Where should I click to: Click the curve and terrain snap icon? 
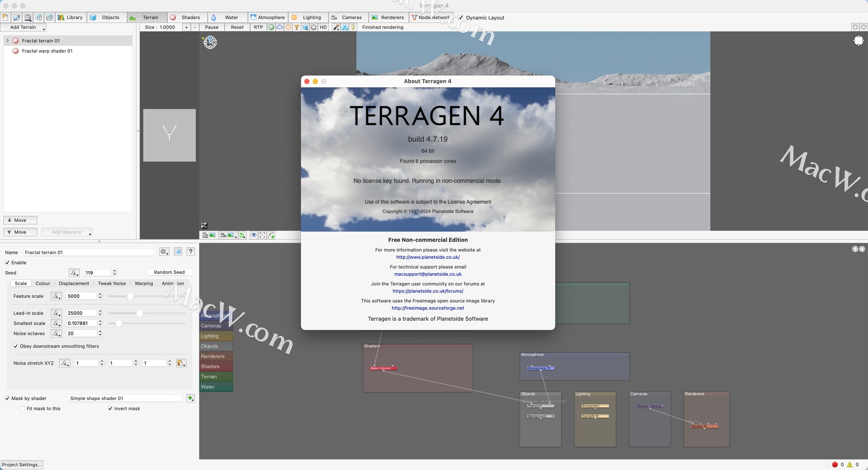(271, 235)
